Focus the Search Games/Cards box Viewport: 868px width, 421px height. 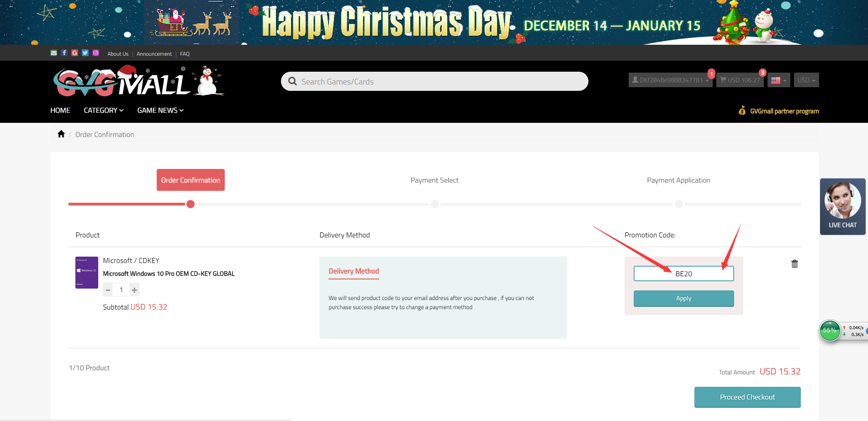pyautogui.click(x=434, y=82)
